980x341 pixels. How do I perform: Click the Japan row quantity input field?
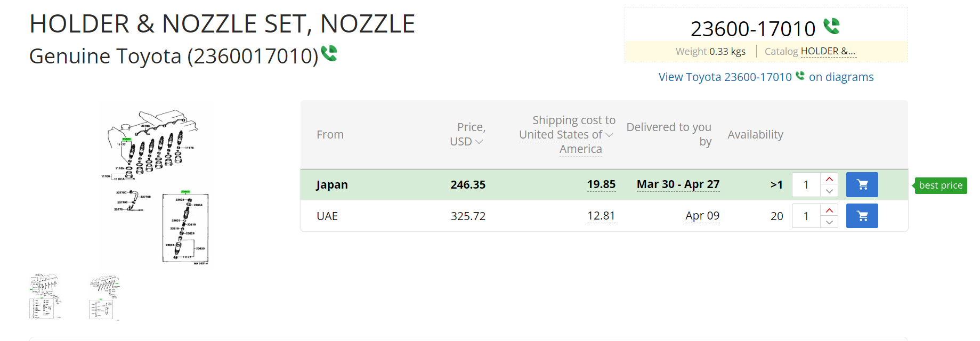(806, 185)
